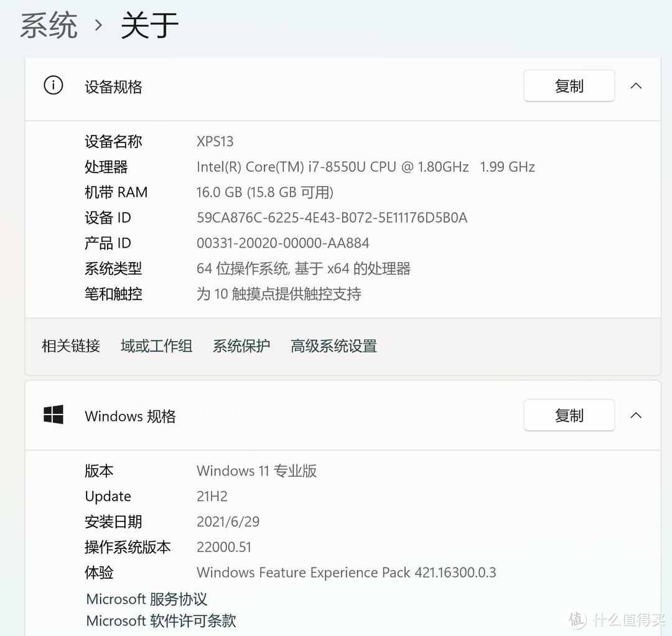Click the Windows logo icon beside Windows 规格
Image resolution: width=672 pixels, height=636 pixels.
[x=53, y=415]
